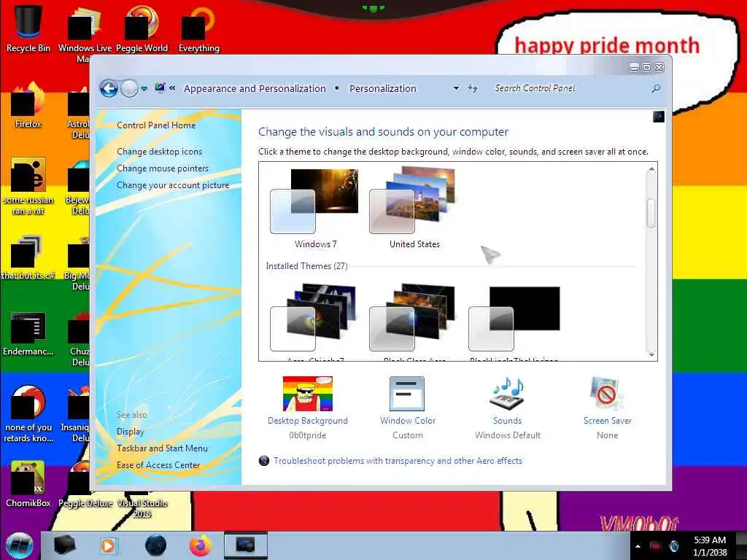
Task: Open recent pages dropdown next to Forward button
Action: (x=144, y=88)
